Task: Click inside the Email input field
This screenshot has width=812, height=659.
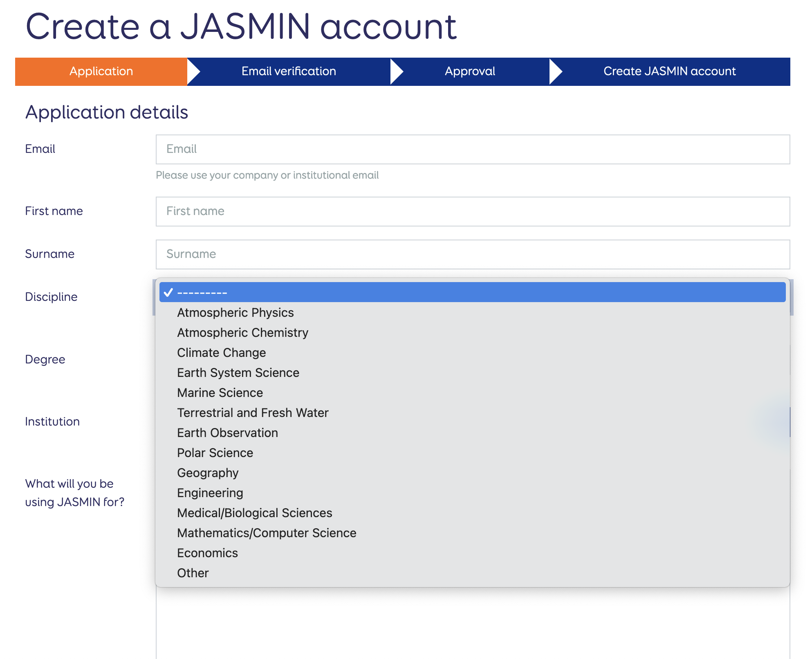Action: pyautogui.click(x=473, y=149)
